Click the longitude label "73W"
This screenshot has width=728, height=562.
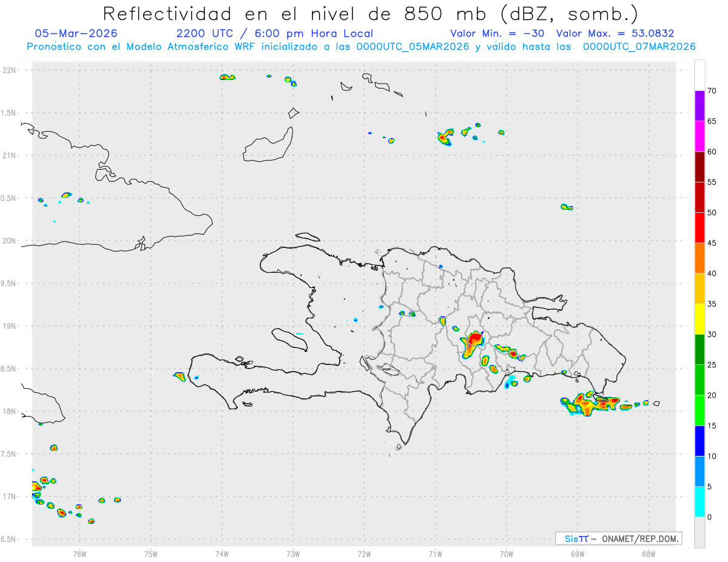click(293, 554)
